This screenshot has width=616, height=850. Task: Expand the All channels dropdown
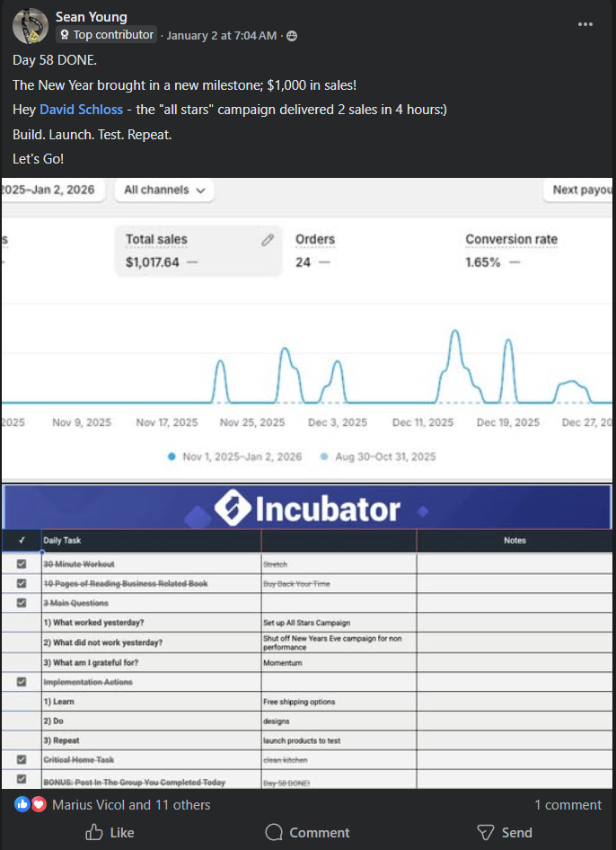(165, 190)
